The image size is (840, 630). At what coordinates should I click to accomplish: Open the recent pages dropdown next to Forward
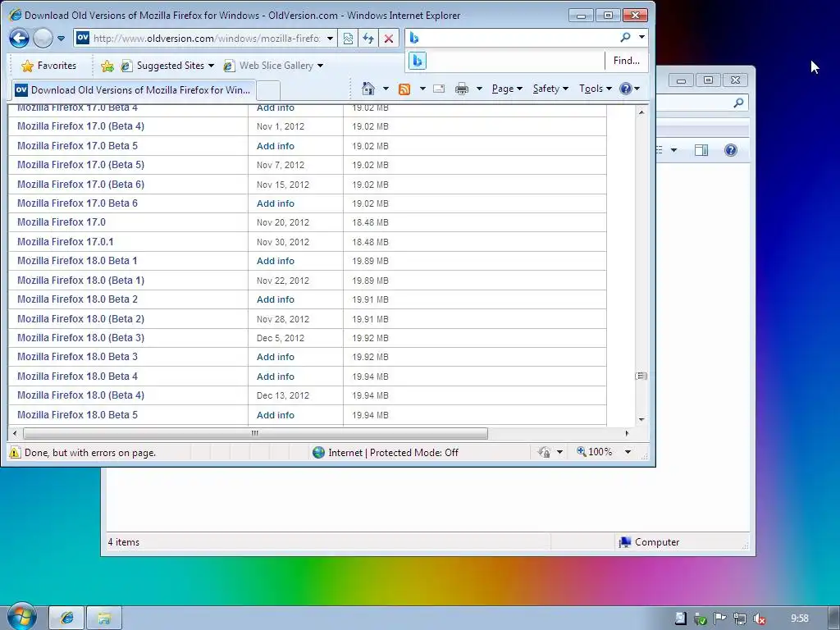point(61,39)
